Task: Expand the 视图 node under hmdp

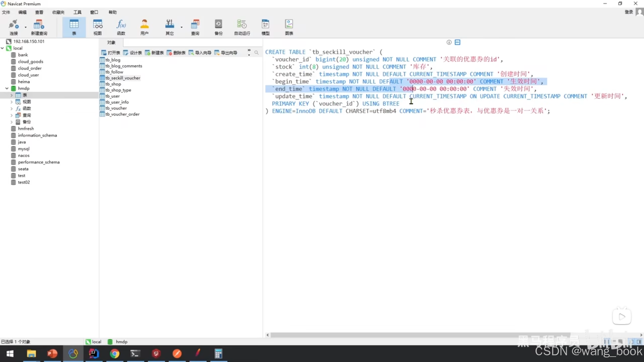Action: [x=11, y=102]
